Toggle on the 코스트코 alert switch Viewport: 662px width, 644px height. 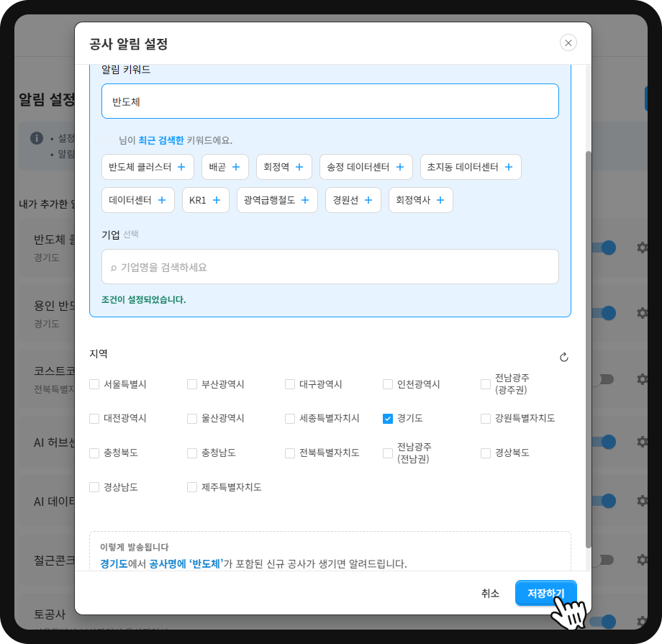(603, 378)
